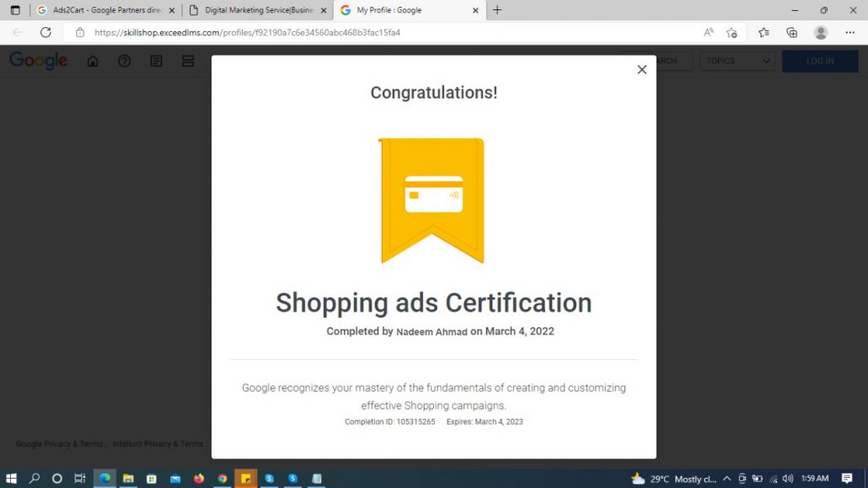
Task: Launch Chrome from the taskbar
Action: click(x=222, y=478)
